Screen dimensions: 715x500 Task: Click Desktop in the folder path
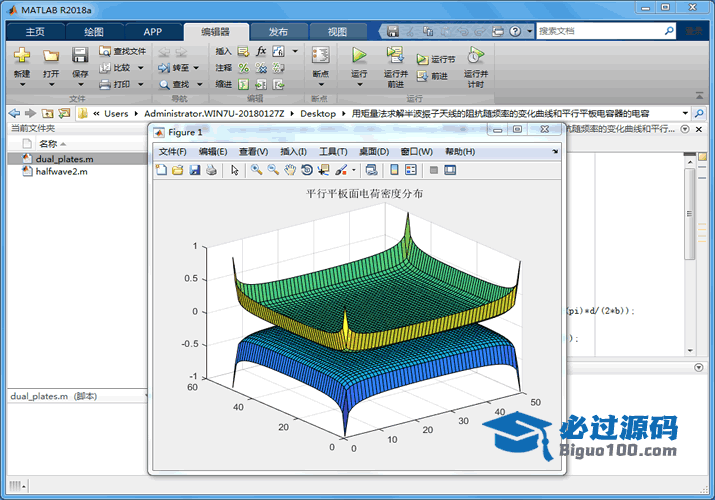coord(318,113)
